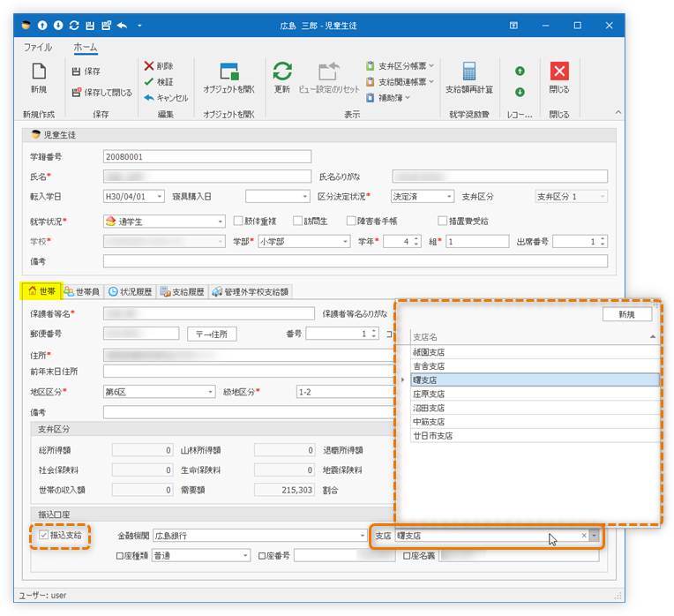Screen dimensions: 674x616
Task: Open the 補助簿 menu
Action: tap(387, 98)
